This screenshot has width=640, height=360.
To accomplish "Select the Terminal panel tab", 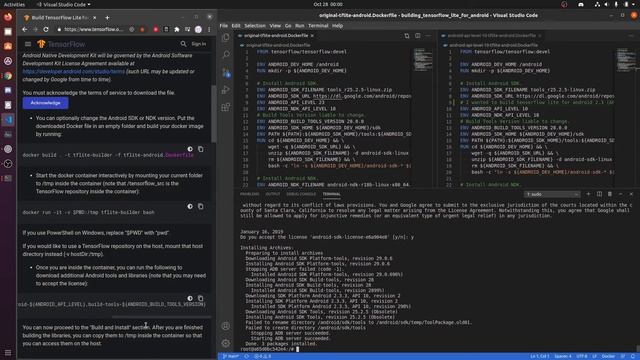I will click(331, 194).
